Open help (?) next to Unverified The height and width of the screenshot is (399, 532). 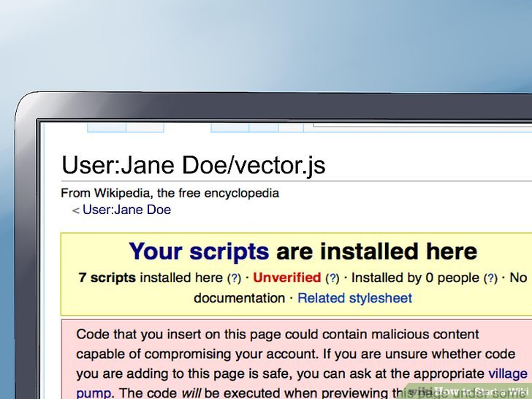pos(332,278)
